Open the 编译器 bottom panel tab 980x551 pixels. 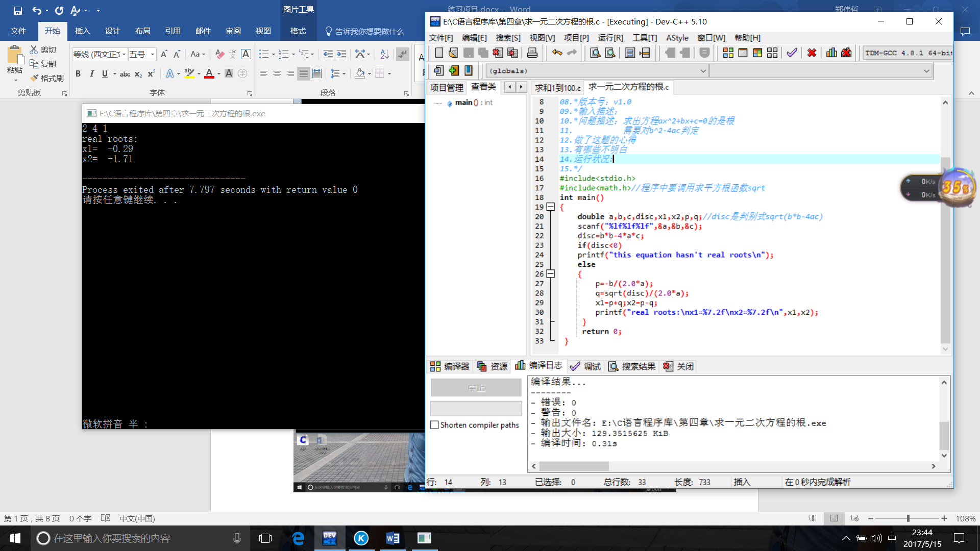tap(450, 366)
